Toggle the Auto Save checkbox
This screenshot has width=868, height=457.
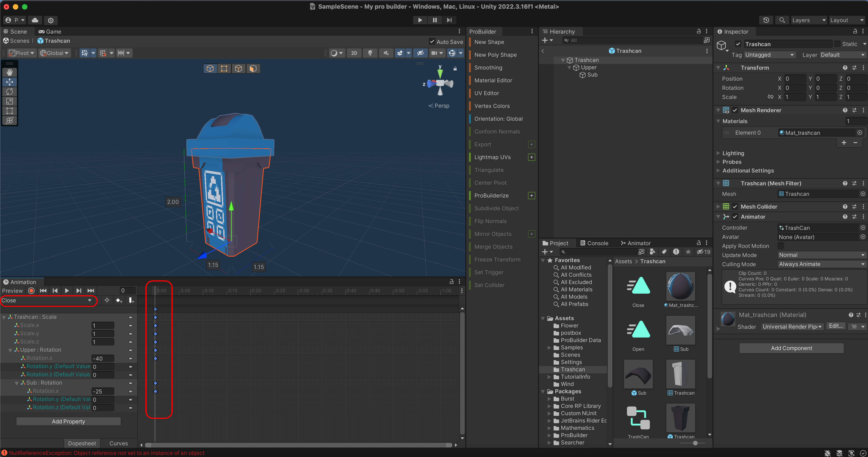click(432, 41)
